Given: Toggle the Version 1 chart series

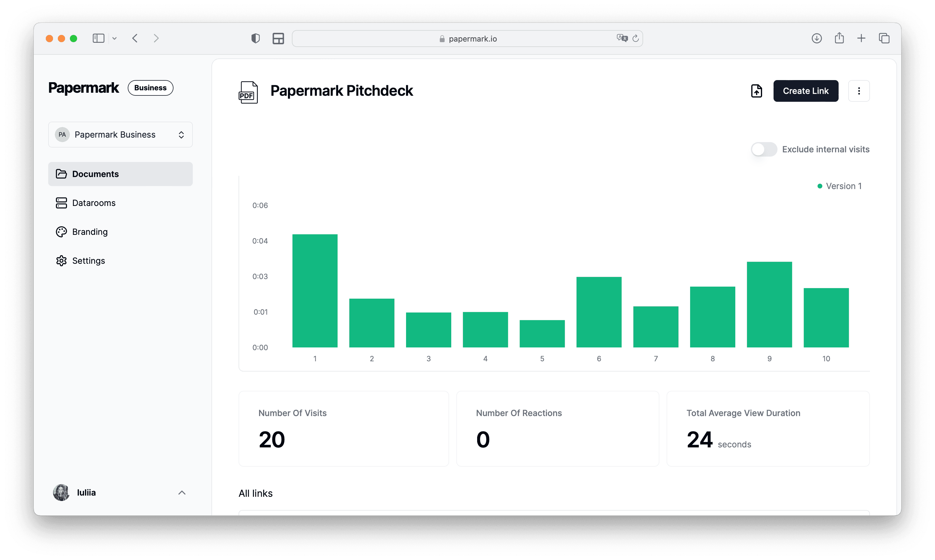Looking at the screenshot, I should point(840,186).
